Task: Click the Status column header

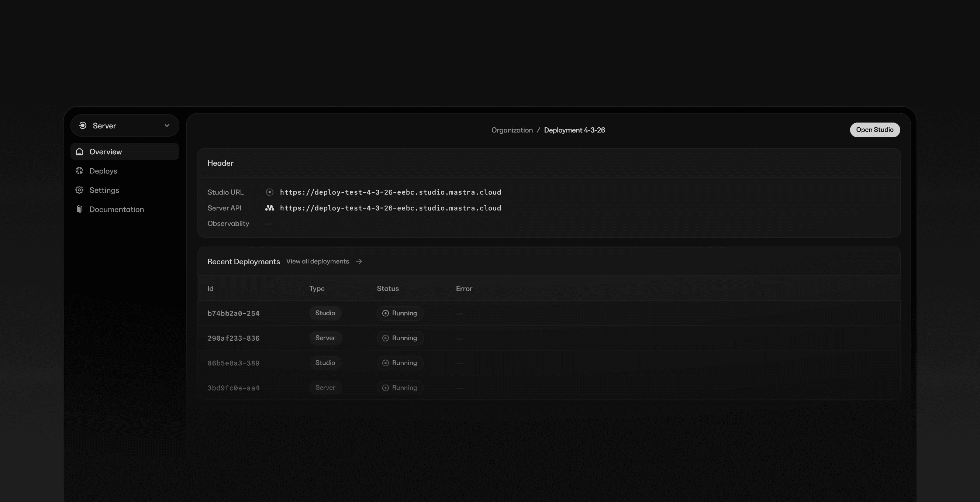Action: click(387, 289)
